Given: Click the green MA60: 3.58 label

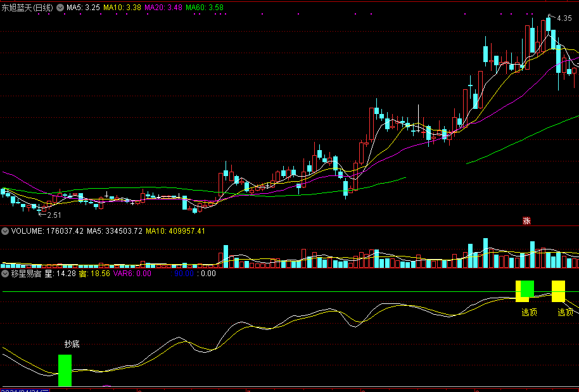Looking at the screenshot, I should (205, 8).
